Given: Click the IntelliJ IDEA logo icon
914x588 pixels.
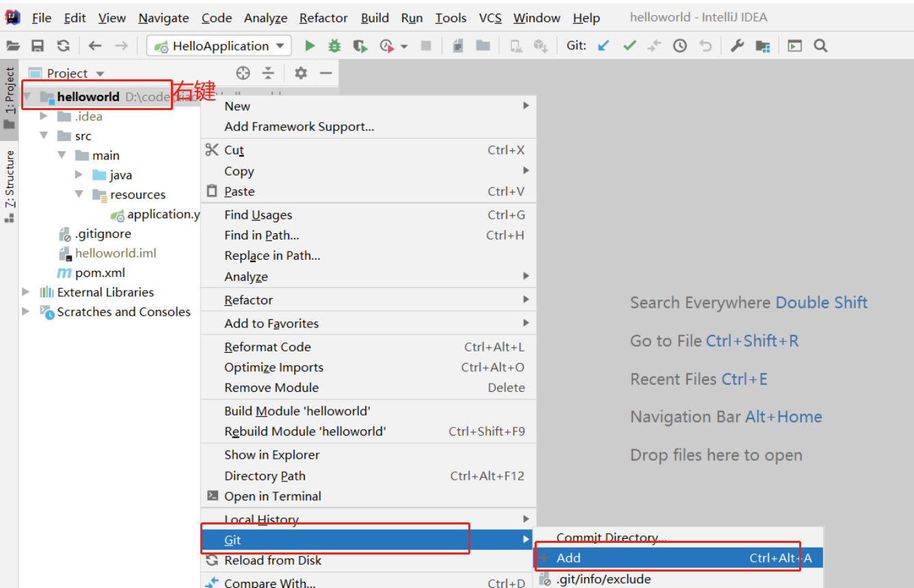Looking at the screenshot, I should [12, 17].
